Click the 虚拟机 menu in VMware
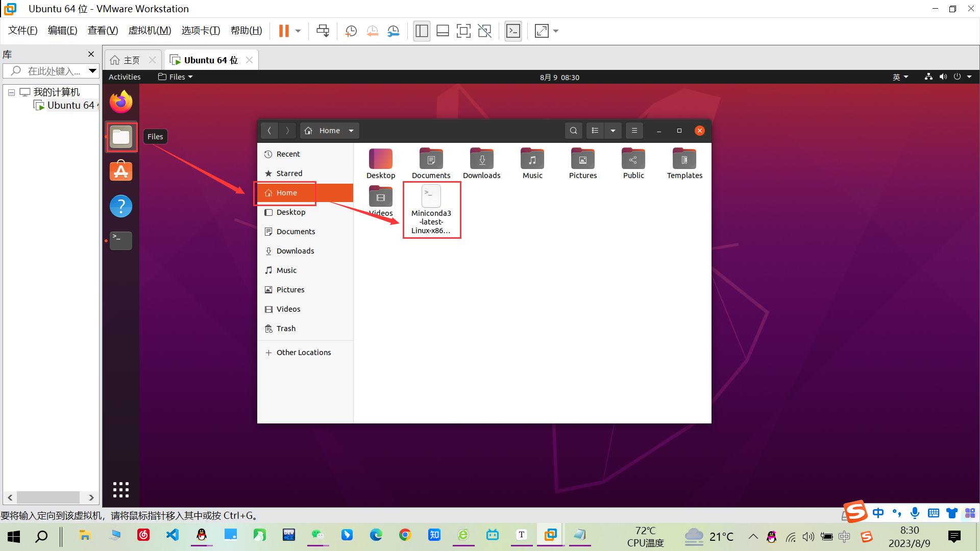This screenshot has height=551, width=980. (x=150, y=30)
